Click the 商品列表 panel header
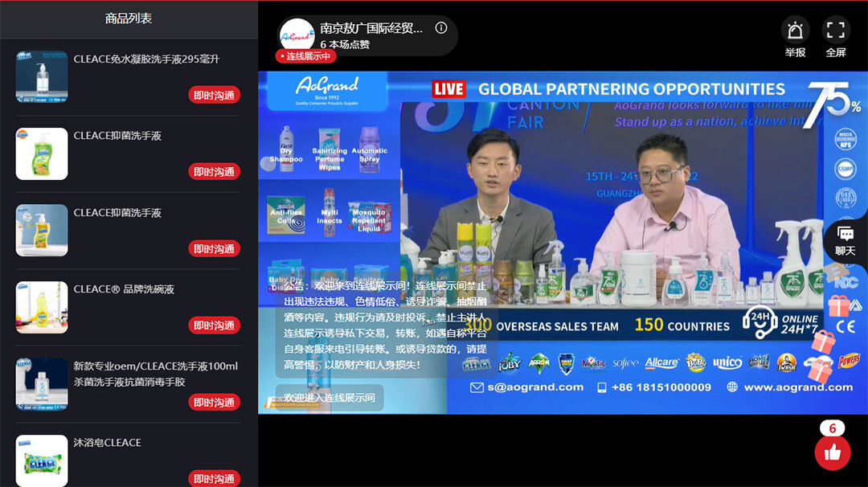Screen dimensions: 868x487 pyautogui.click(x=129, y=18)
